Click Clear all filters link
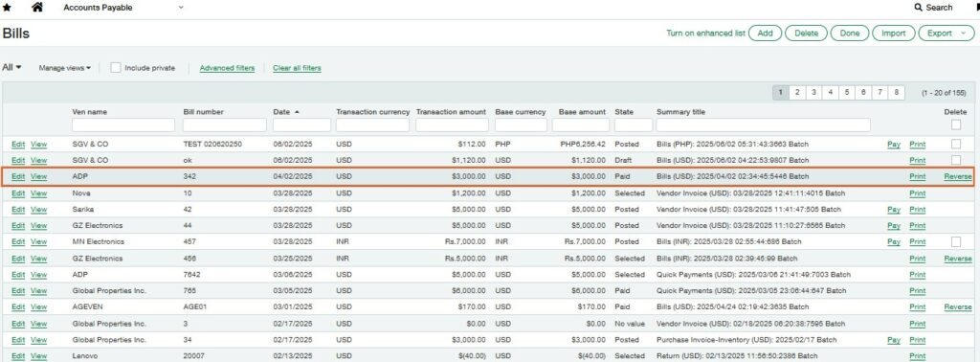The width and height of the screenshot is (980, 362). (297, 68)
